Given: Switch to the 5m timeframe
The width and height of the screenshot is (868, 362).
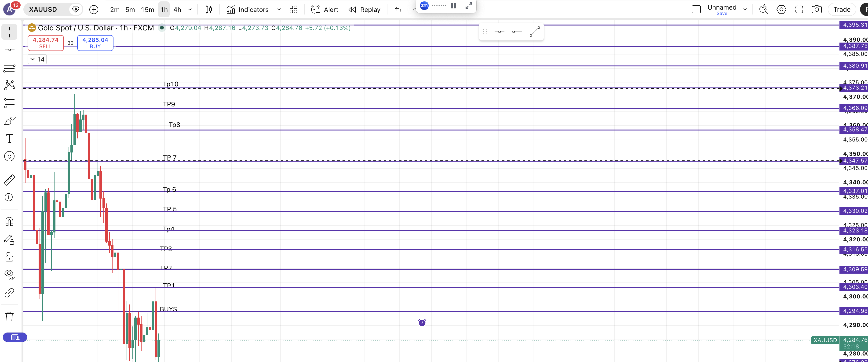Looking at the screenshot, I should pos(130,9).
